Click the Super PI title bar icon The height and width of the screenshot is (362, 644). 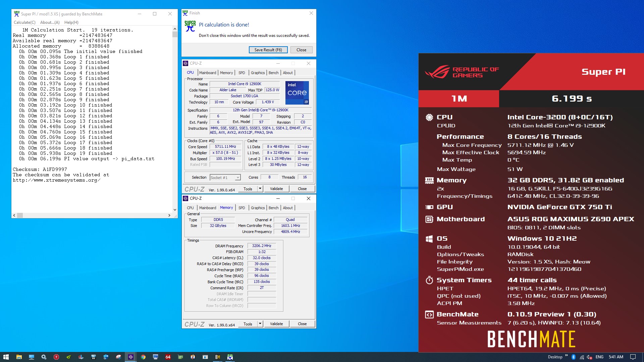pos(16,14)
